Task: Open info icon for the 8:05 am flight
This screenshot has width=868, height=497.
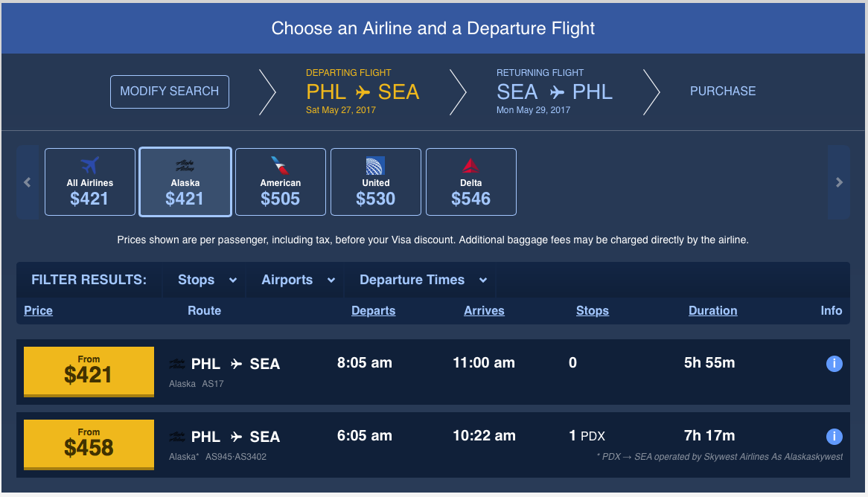Action: point(834,364)
